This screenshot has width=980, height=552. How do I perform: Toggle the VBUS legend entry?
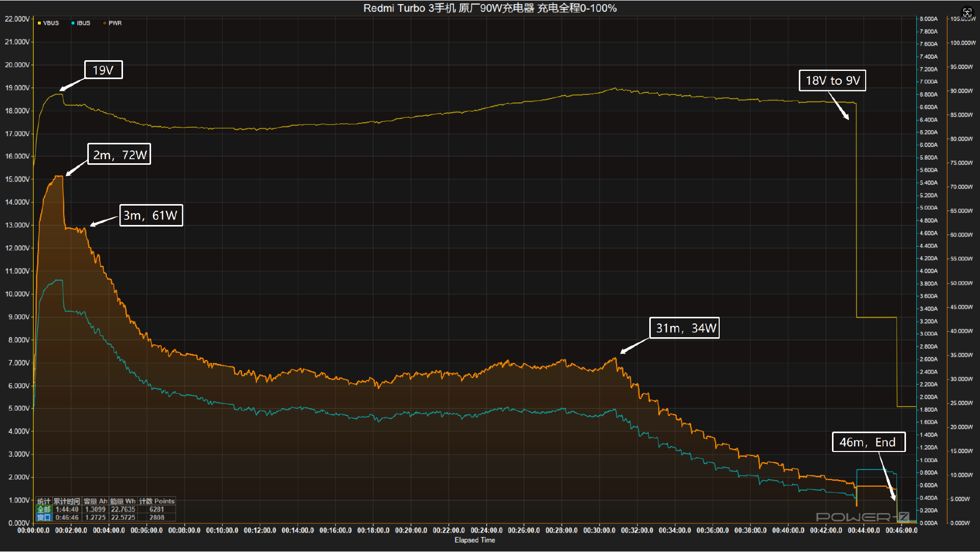click(48, 23)
